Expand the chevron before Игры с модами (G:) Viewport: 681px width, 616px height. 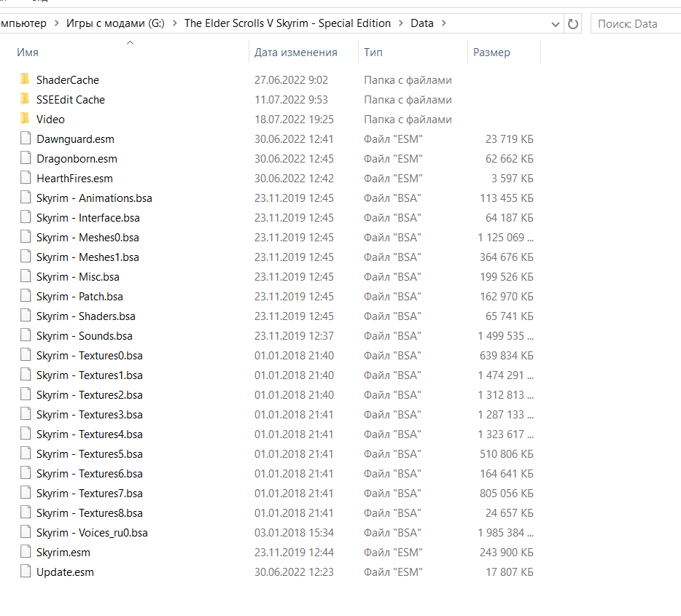click(x=56, y=23)
